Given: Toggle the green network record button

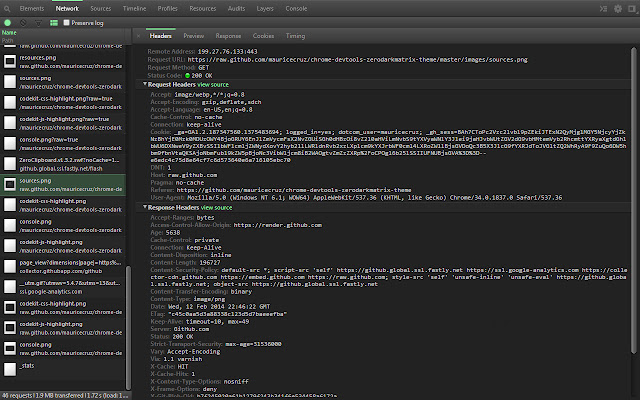Looking at the screenshot, I should point(7,21).
